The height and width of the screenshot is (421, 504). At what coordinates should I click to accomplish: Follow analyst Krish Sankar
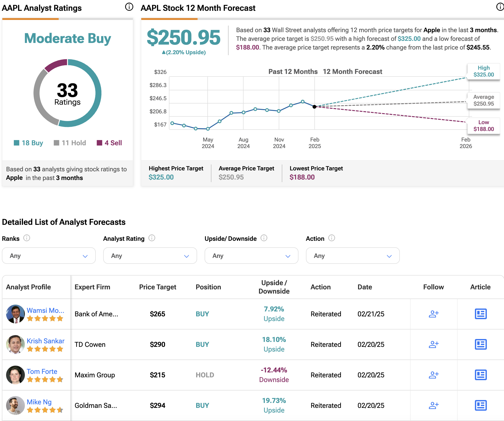coord(433,344)
